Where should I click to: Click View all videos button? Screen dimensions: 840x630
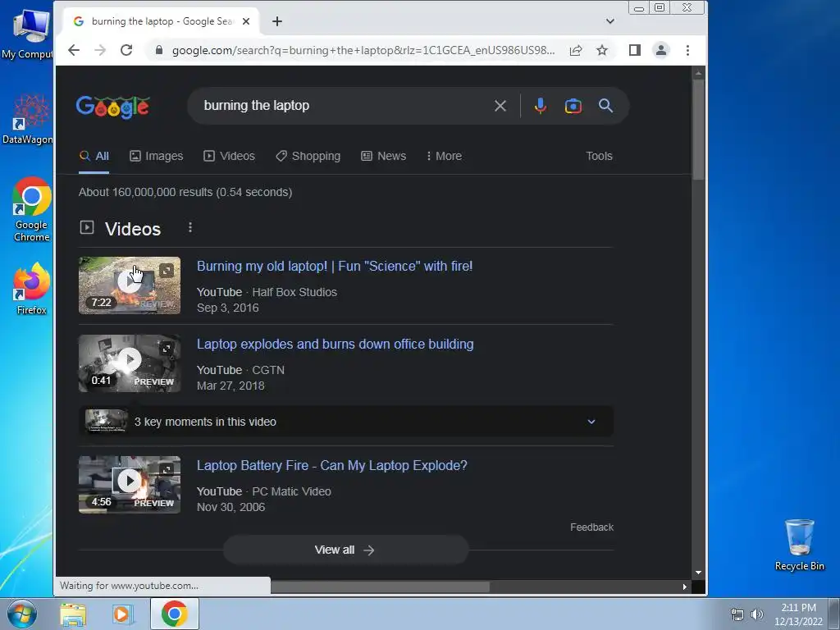[x=346, y=550]
